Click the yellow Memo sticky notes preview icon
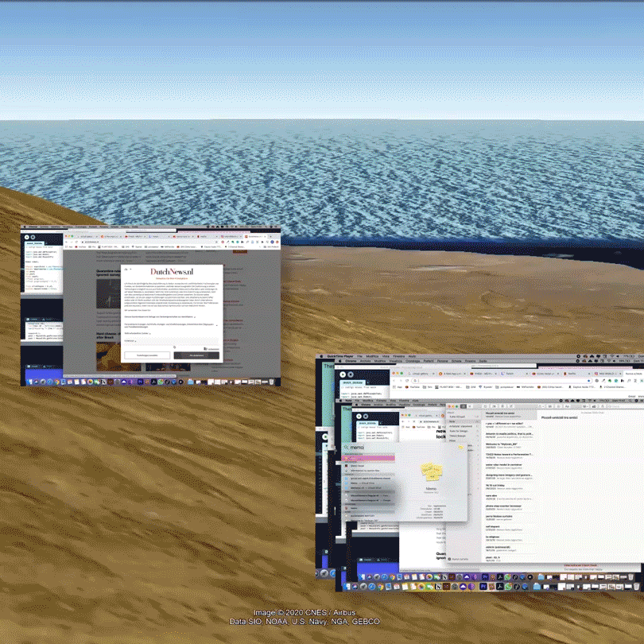 tap(432, 471)
